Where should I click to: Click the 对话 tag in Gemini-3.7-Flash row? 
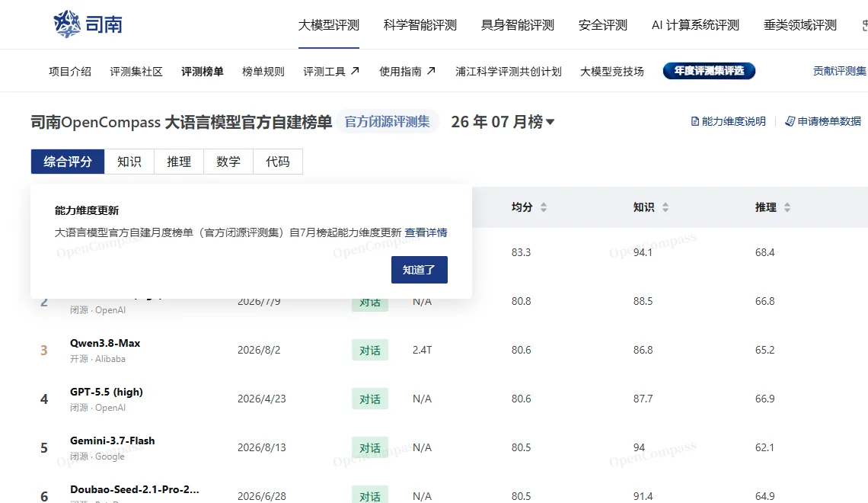370,447
